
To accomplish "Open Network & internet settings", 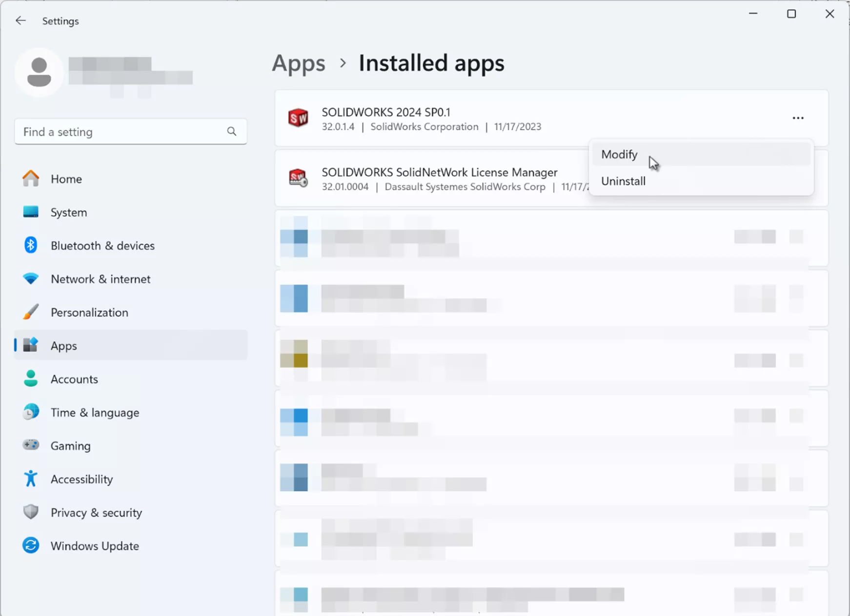I will point(131,279).
